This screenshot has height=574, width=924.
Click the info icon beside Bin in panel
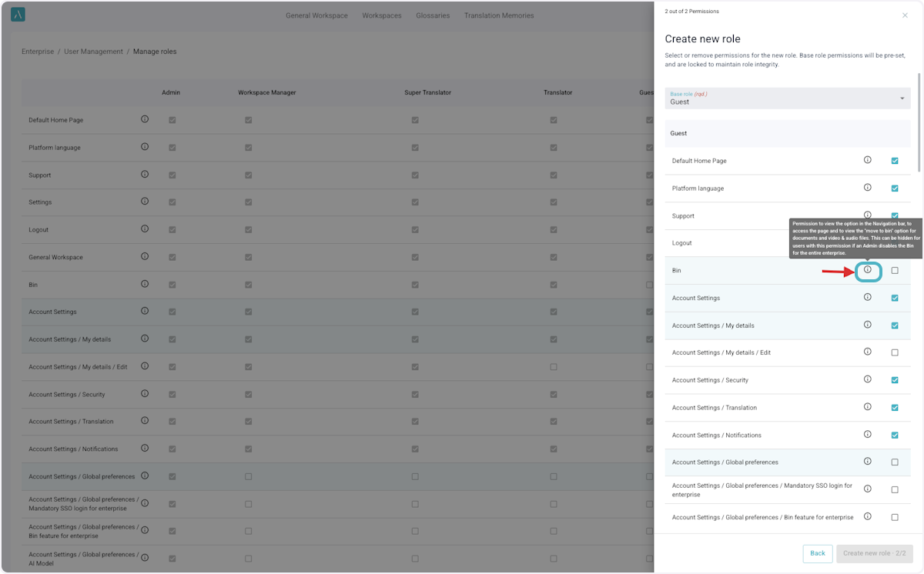tap(867, 270)
